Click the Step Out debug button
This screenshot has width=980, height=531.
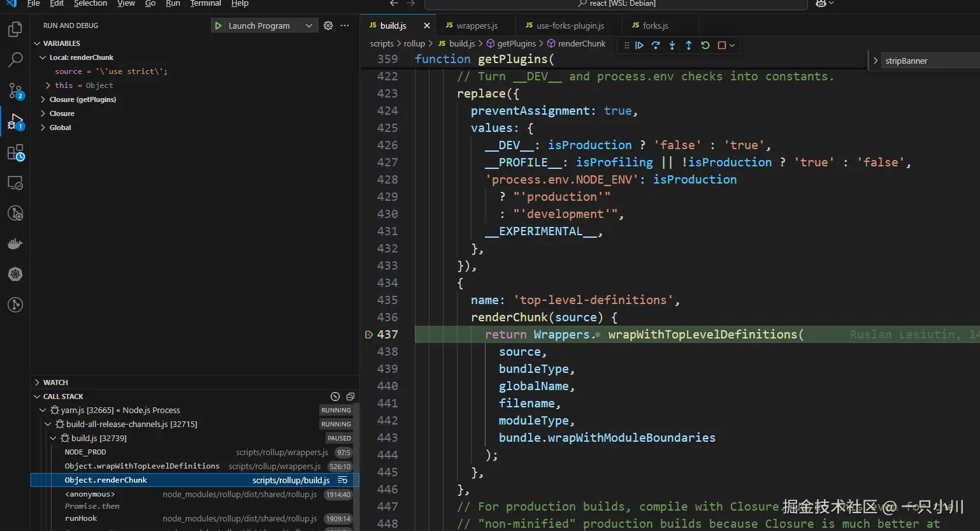689,45
